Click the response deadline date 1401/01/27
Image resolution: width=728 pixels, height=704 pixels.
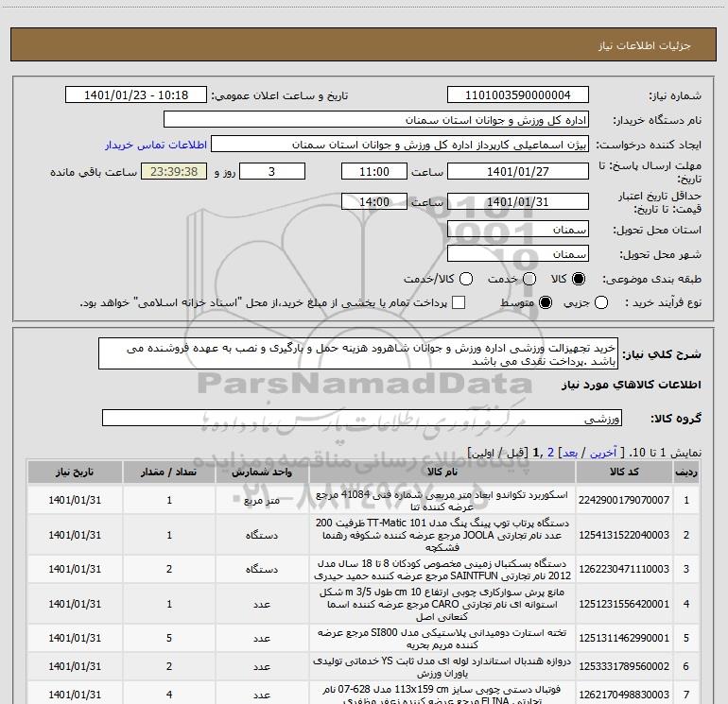coord(518,171)
